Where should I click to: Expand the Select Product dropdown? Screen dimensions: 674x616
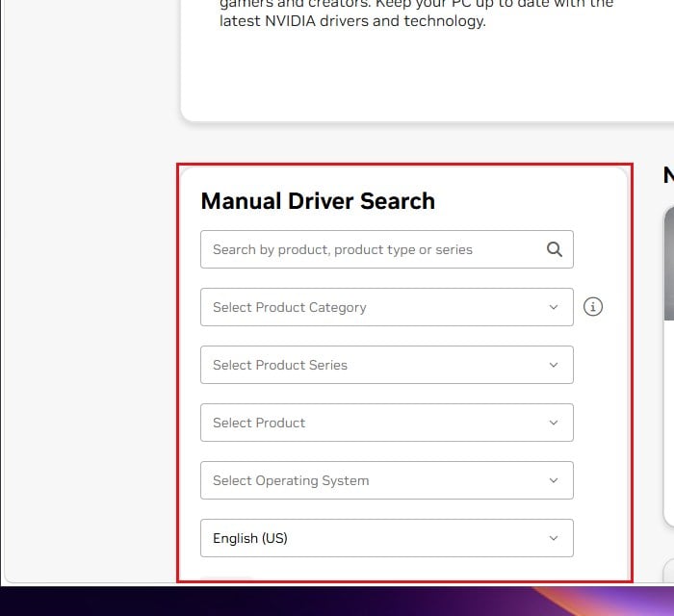pos(386,423)
